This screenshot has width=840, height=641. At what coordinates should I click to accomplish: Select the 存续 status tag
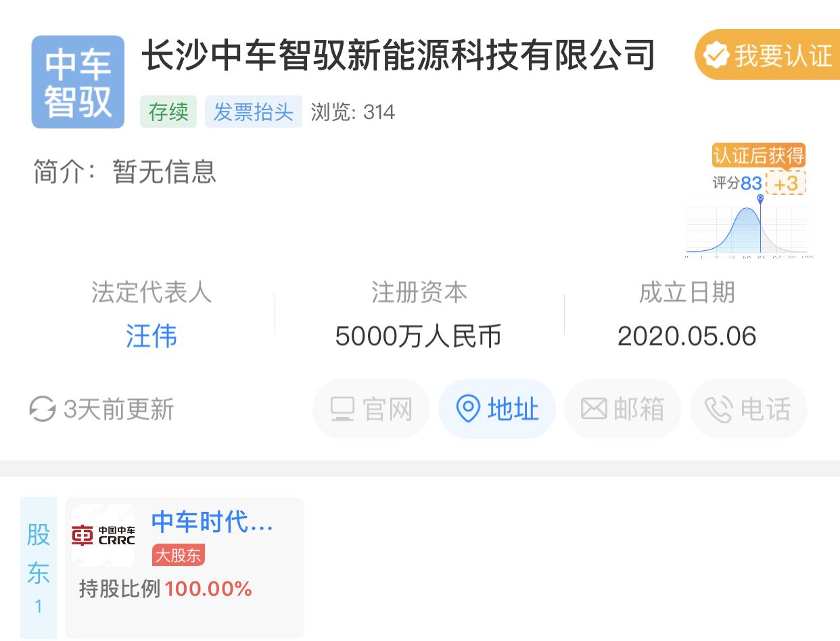tap(168, 112)
